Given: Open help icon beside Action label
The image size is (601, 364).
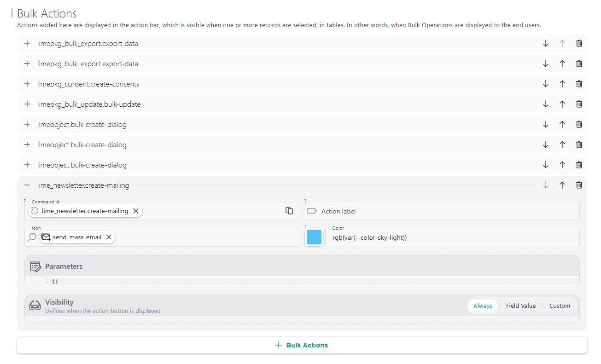Looking at the screenshot, I should pyautogui.click(x=305, y=202).
